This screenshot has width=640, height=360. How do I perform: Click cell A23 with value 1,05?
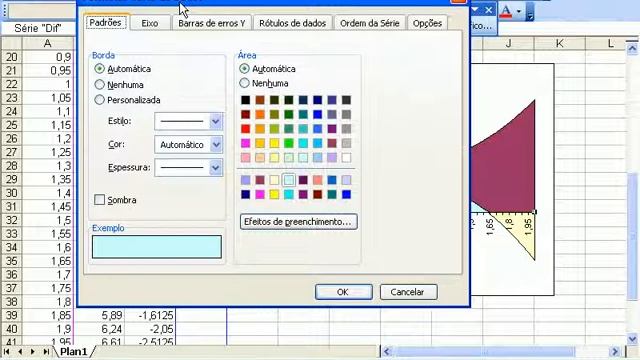(47, 98)
